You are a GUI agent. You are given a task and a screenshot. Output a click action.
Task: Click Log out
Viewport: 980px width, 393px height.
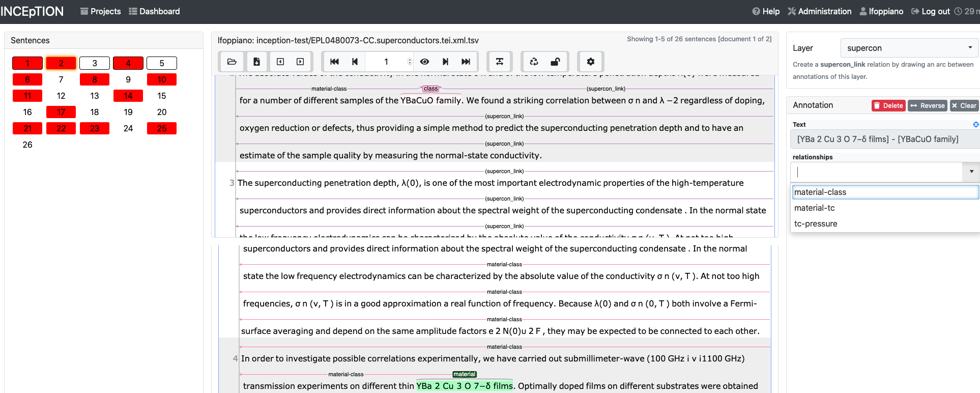click(930, 11)
